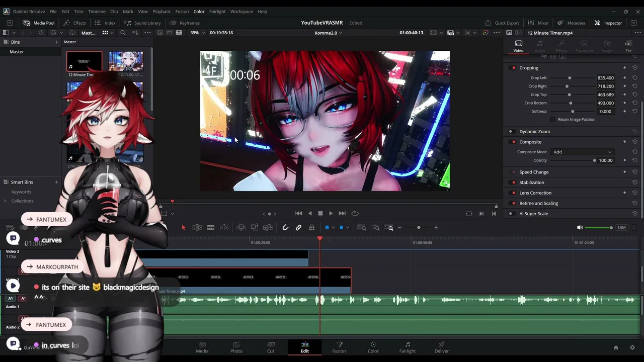Open the Komma2.0 timeline name dropdown

[x=329, y=33]
